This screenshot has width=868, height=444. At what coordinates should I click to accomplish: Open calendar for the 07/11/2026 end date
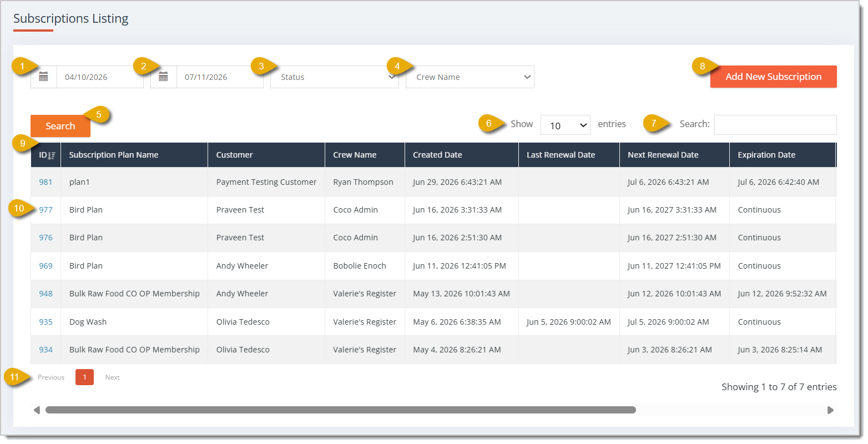tap(163, 77)
